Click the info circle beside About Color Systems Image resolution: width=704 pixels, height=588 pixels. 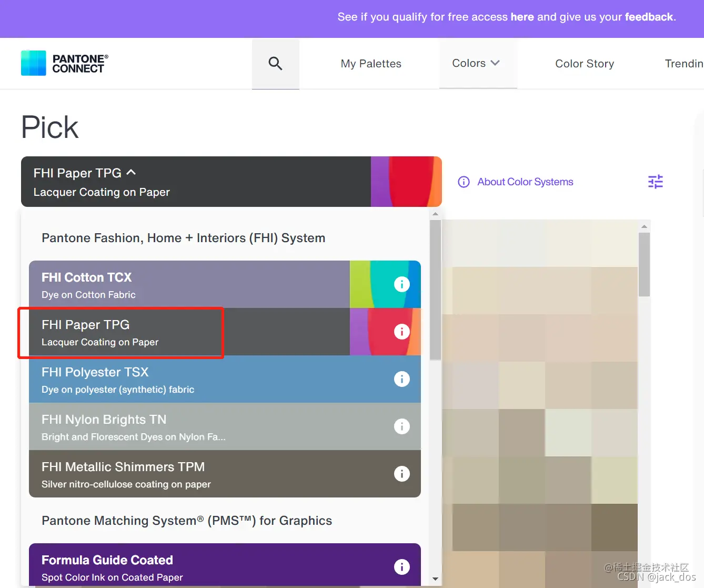click(464, 182)
